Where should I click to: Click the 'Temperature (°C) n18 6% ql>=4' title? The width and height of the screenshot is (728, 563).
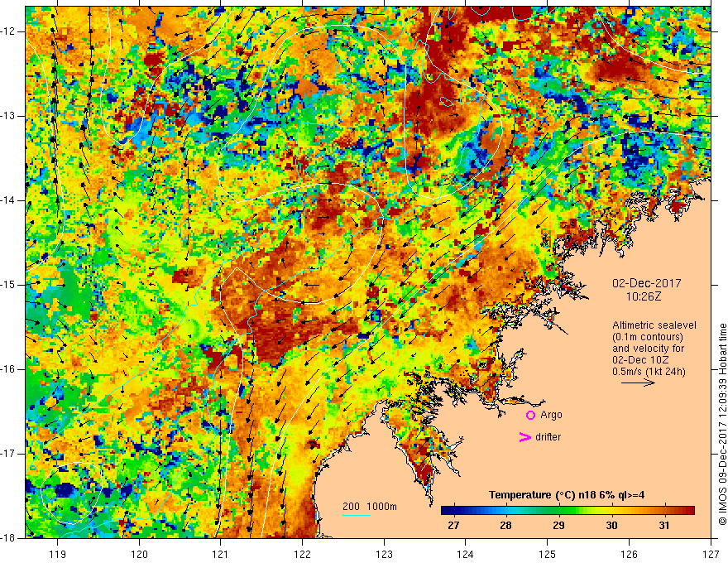tap(567, 495)
